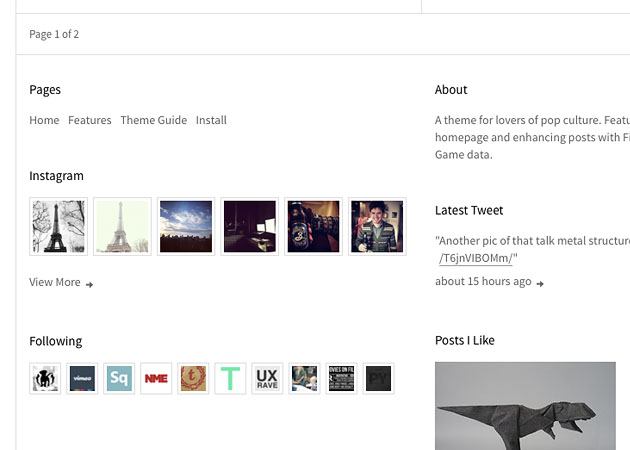Open the Features page link
Screen dimensions: 630x450
90,120
